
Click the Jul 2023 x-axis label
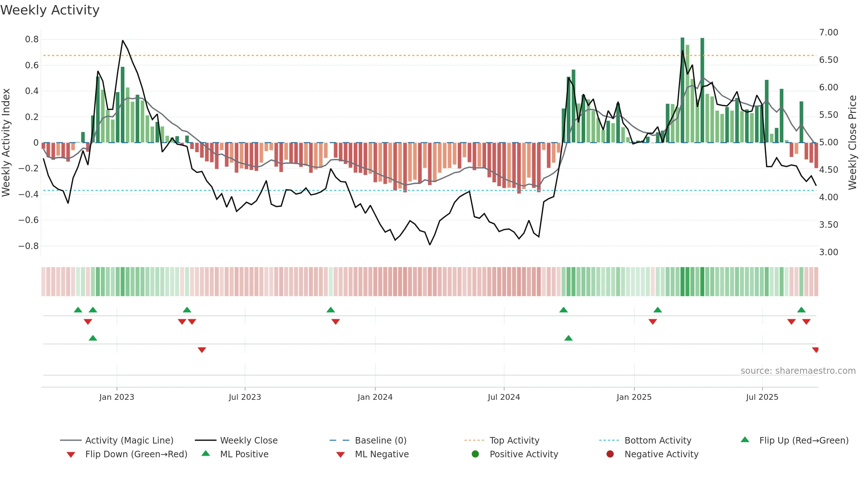coord(245,397)
